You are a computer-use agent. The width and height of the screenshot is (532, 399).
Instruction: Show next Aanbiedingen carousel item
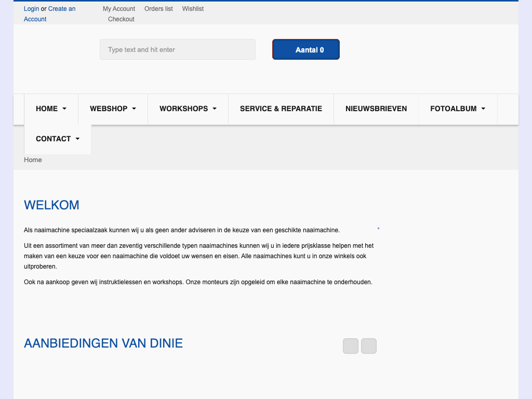pos(369,346)
